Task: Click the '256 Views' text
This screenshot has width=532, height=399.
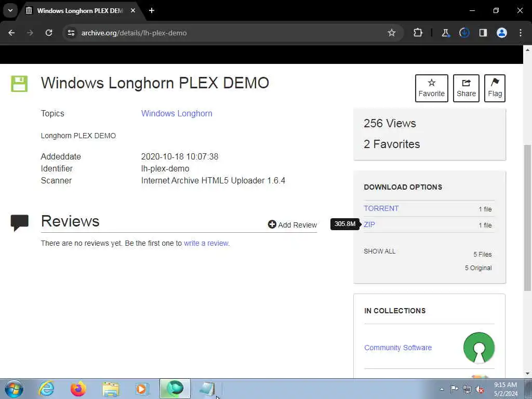Action: click(390, 124)
